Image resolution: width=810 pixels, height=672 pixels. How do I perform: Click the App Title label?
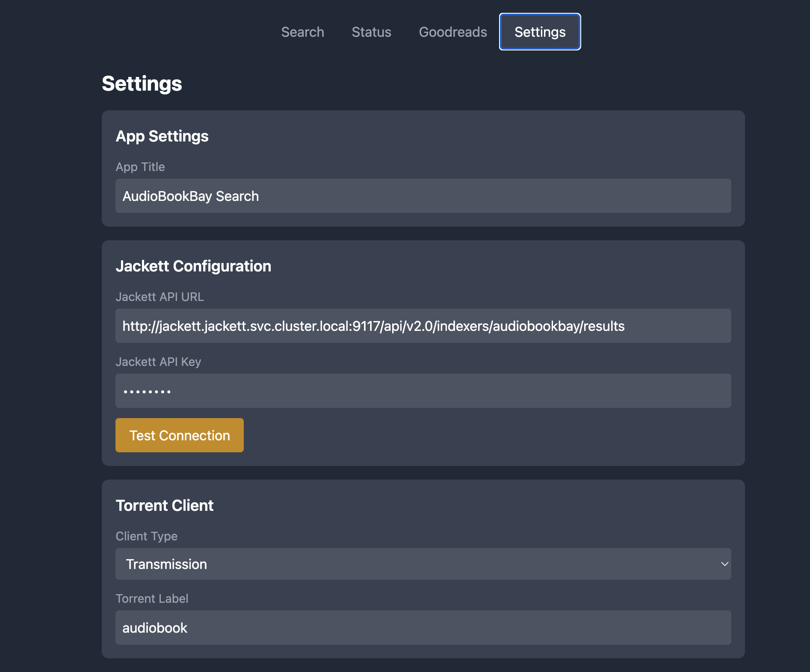[140, 167]
